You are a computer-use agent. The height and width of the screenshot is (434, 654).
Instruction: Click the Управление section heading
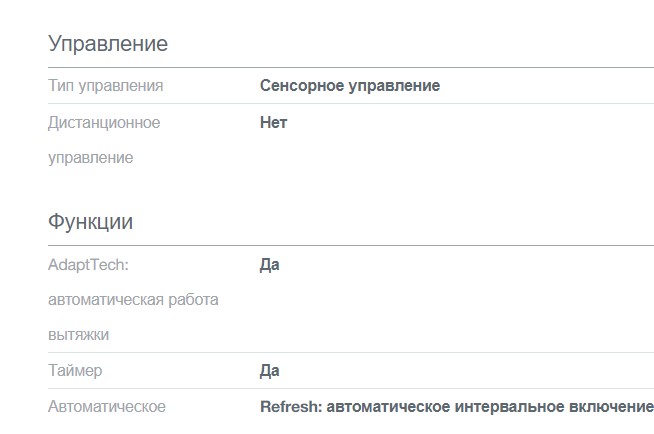pyautogui.click(x=108, y=44)
